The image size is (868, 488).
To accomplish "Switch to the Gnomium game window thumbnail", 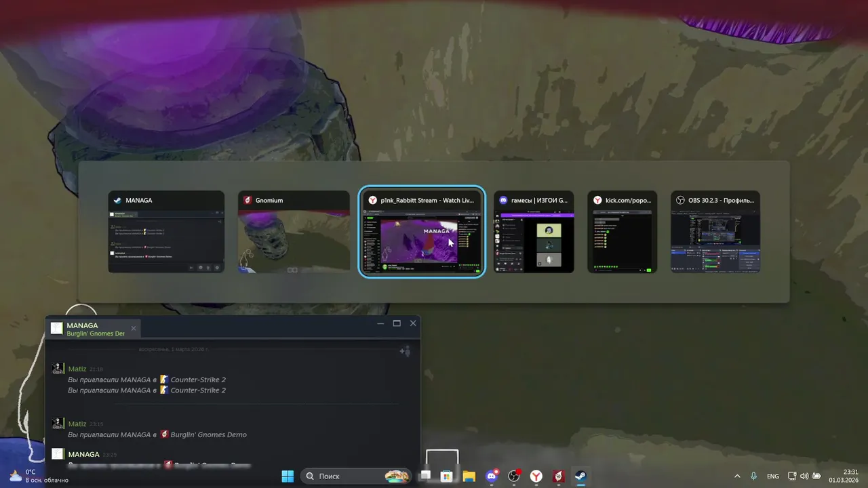I will [293, 232].
